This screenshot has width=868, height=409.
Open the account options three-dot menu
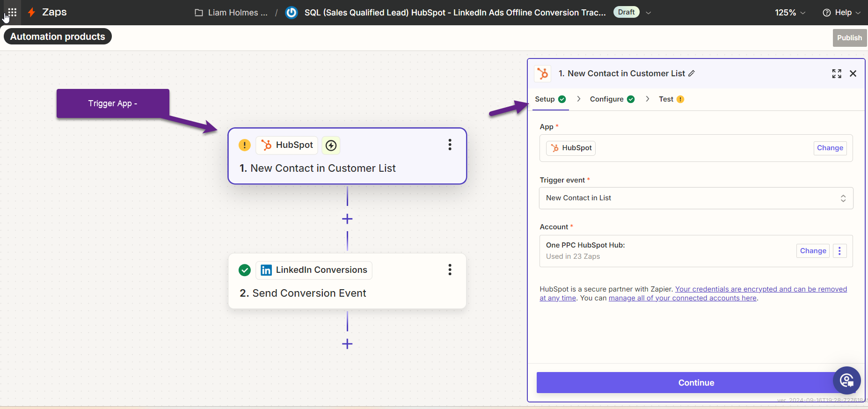[839, 251]
